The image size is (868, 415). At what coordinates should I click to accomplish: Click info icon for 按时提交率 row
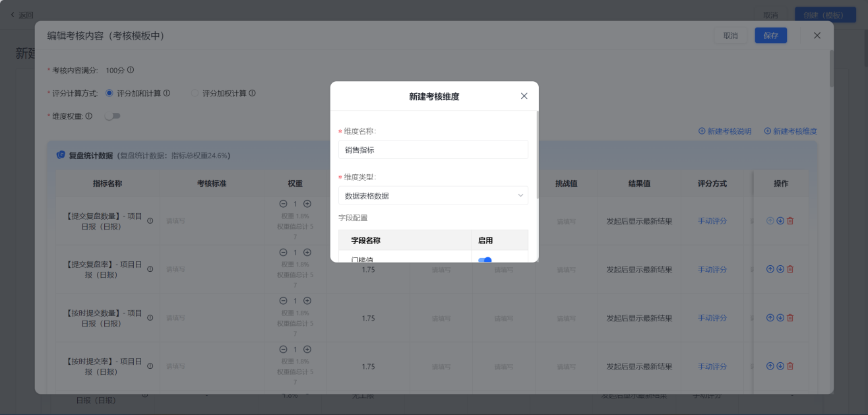click(x=150, y=366)
